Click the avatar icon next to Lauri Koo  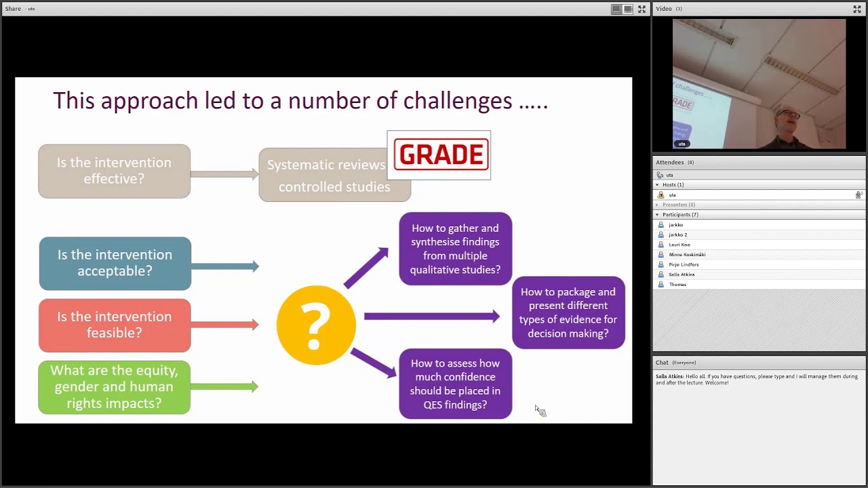pos(661,245)
